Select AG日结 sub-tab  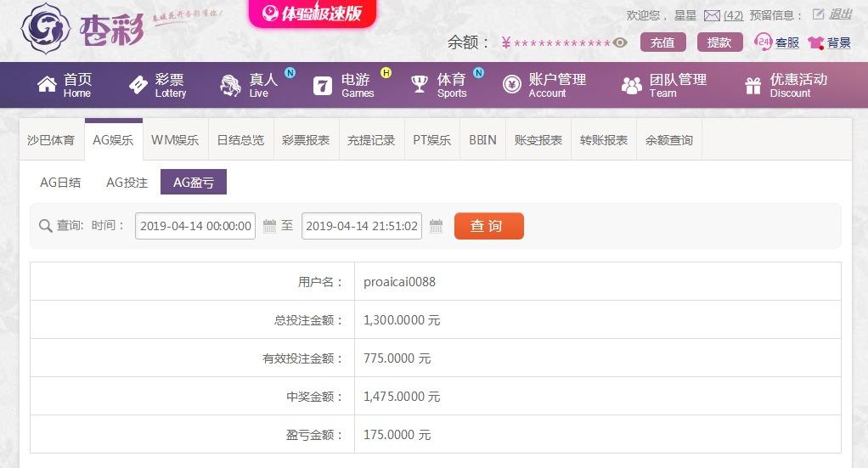tap(60, 183)
